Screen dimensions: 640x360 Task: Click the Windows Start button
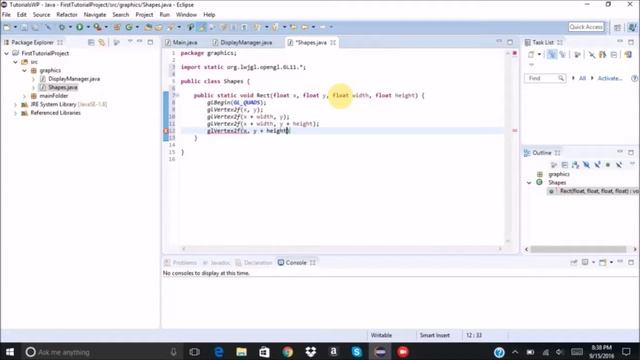tap(10, 351)
